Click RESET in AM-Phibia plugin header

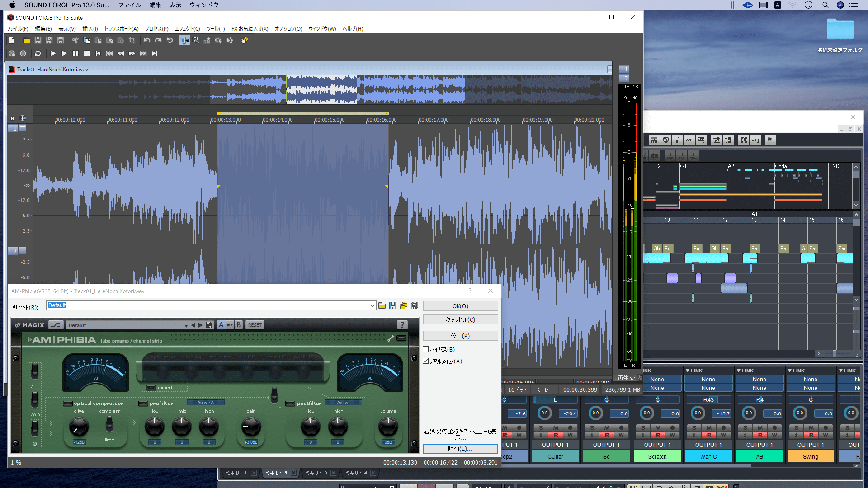[255, 325]
